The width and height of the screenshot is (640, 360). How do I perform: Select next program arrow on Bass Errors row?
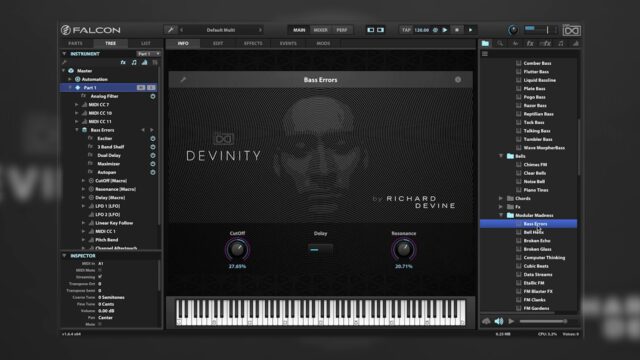[x=152, y=130]
